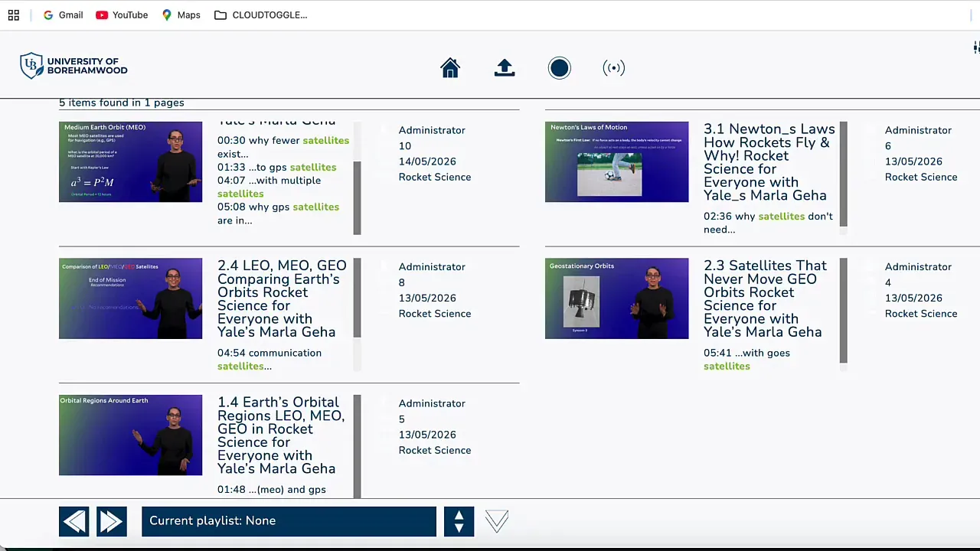Image resolution: width=980 pixels, height=551 pixels.
Task: Jump to 05:08 why gps satellites
Action: [x=278, y=214]
